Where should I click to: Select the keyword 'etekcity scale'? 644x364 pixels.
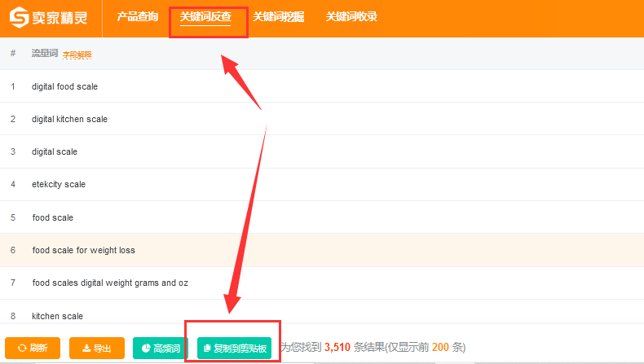[x=59, y=184]
